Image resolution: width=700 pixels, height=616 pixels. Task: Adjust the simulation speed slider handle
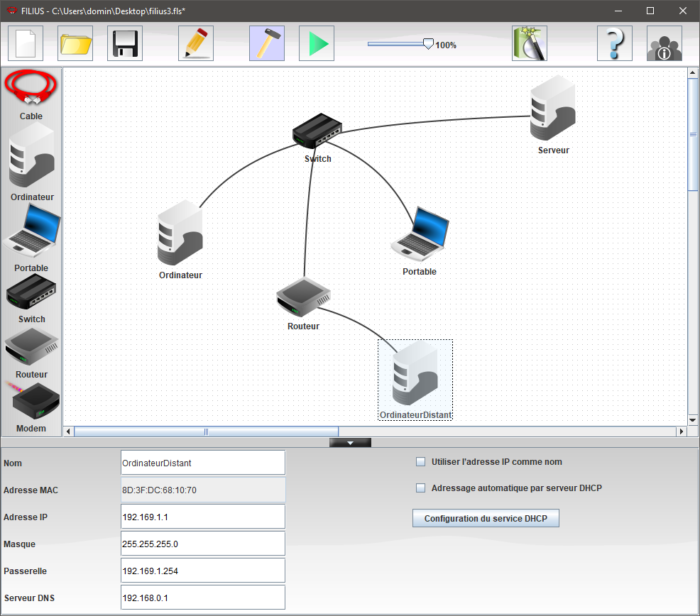tap(427, 43)
